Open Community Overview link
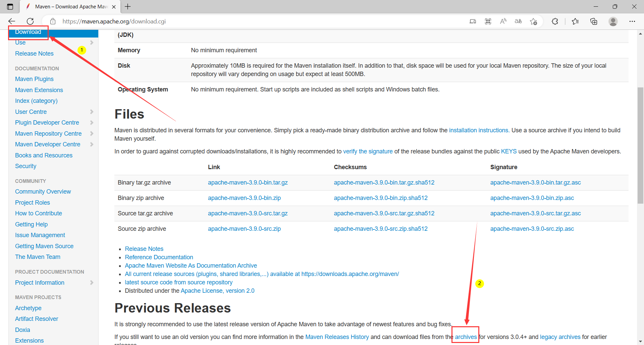This screenshot has width=644, height=345. (43, 192)
